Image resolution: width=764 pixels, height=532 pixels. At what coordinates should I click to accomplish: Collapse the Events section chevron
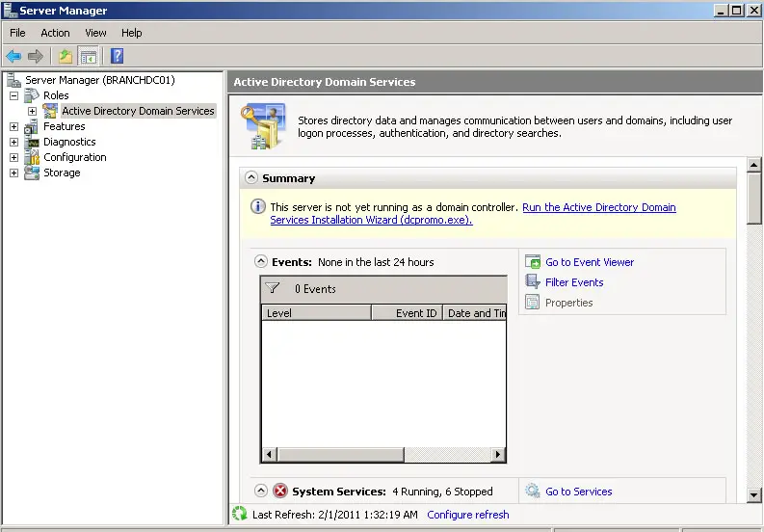(260, 262)
